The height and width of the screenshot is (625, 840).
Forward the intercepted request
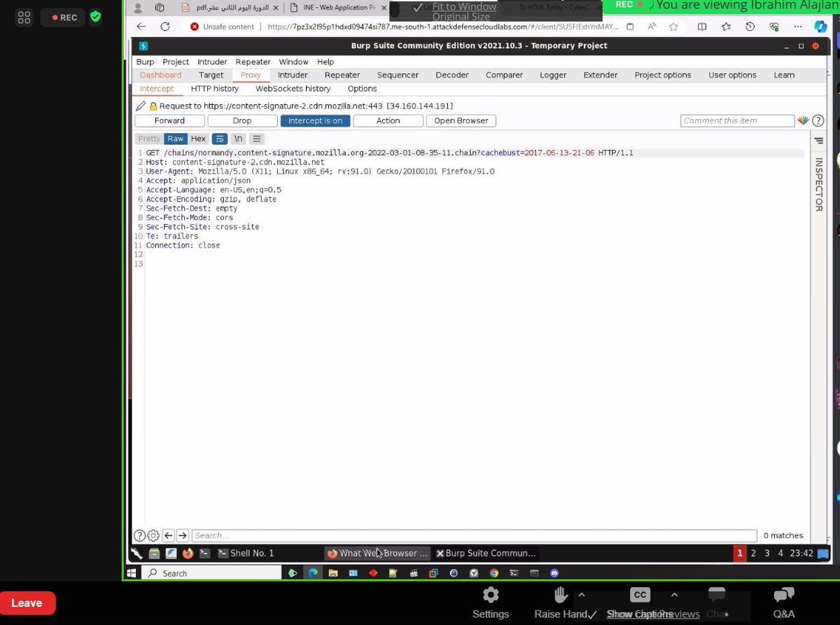[169, 120]
